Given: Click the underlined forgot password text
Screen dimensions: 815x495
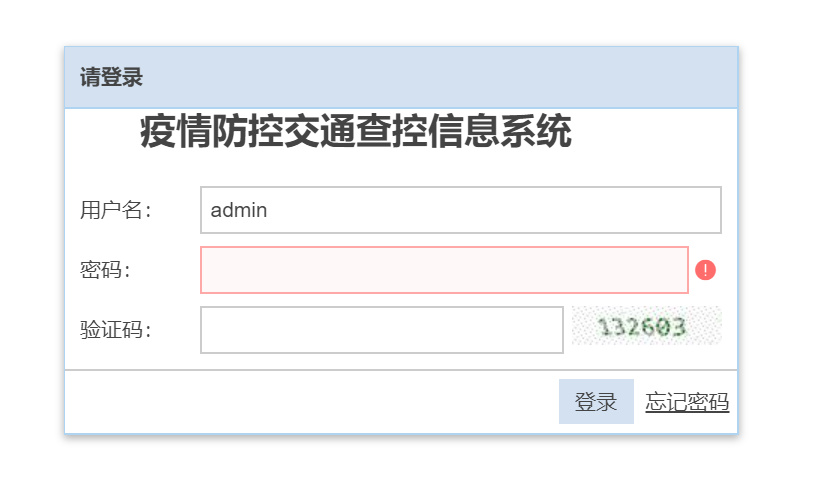Looking at the screenshot, I should click(x=687, y=402).
